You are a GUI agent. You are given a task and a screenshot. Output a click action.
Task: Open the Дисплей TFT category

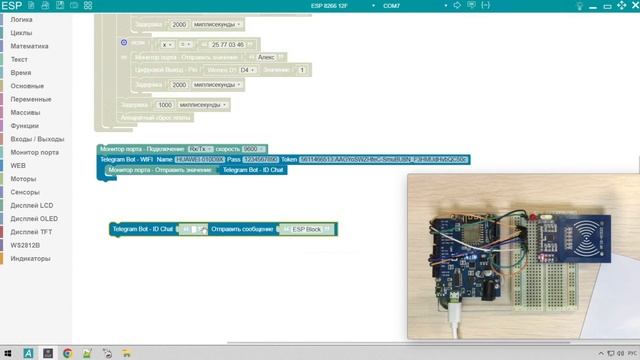[31, 232]
